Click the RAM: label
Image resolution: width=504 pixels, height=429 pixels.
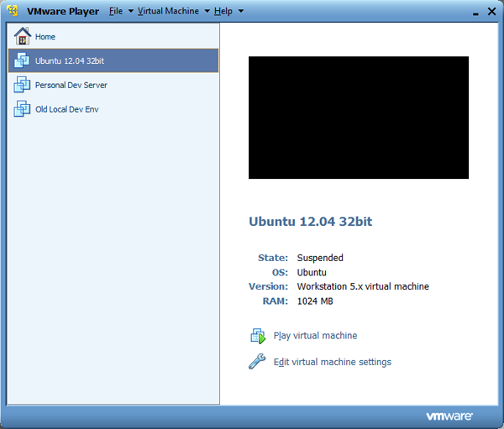tap(276, 301)
